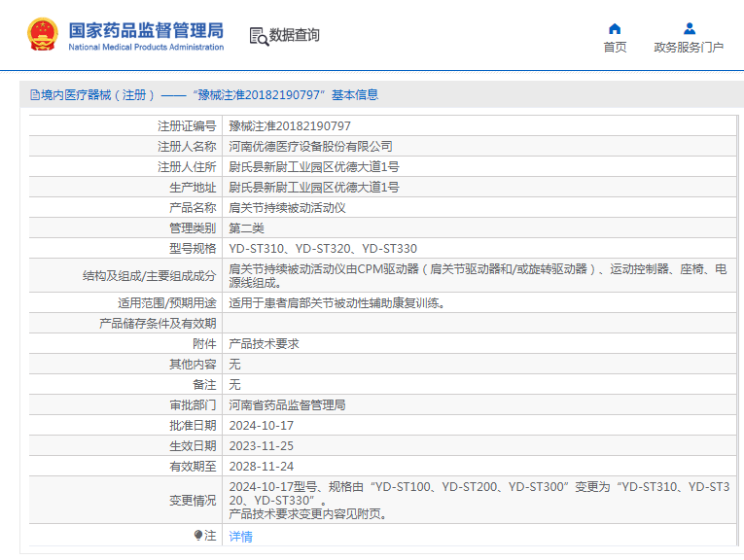Click the national emblem logo
This screenshot has height=560, width=744.
(x=43, y=34)
